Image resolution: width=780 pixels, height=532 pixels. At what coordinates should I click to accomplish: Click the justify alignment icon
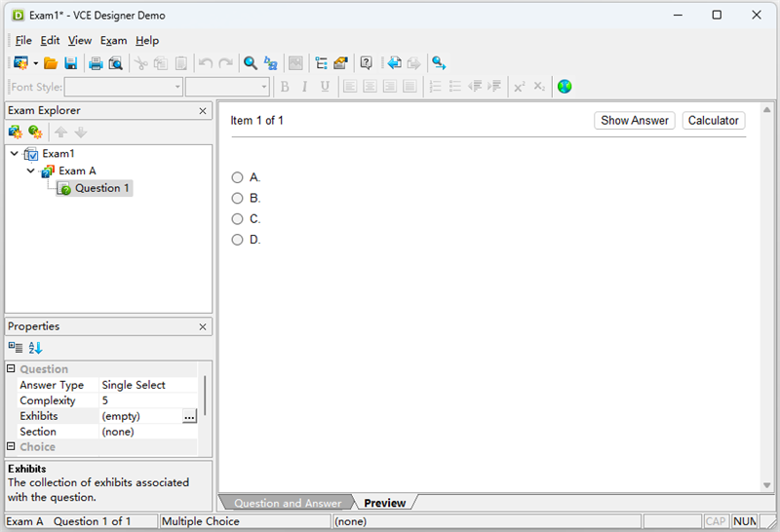click(x=409, y=87)
